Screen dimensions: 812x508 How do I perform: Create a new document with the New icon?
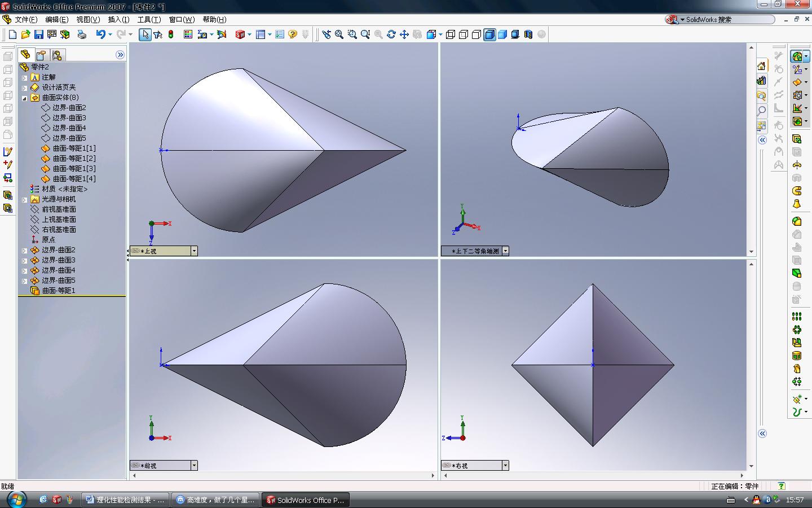pos(12,34)
